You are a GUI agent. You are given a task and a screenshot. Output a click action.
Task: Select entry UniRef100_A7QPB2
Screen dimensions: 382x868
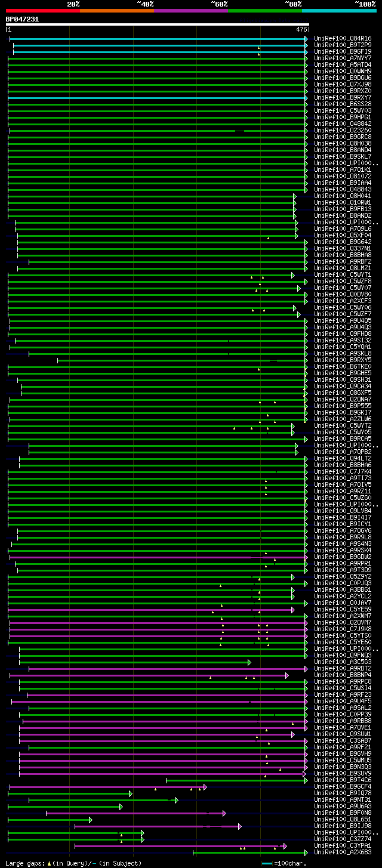pyautogui.click(x=343, y=452)
